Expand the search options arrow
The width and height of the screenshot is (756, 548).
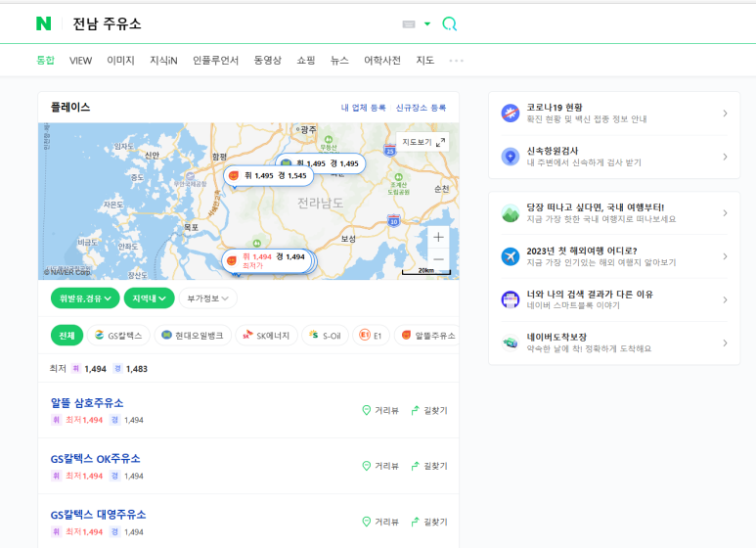[427, 23]
